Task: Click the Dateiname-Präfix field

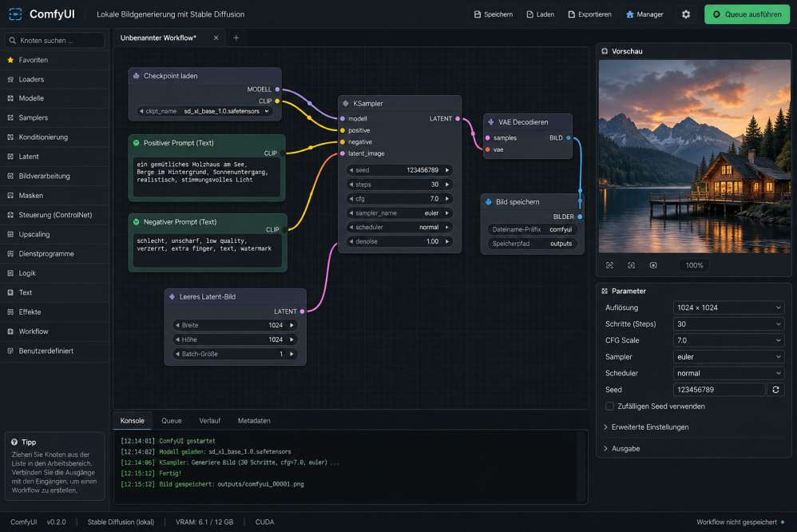Action: (x=532, y=229)
